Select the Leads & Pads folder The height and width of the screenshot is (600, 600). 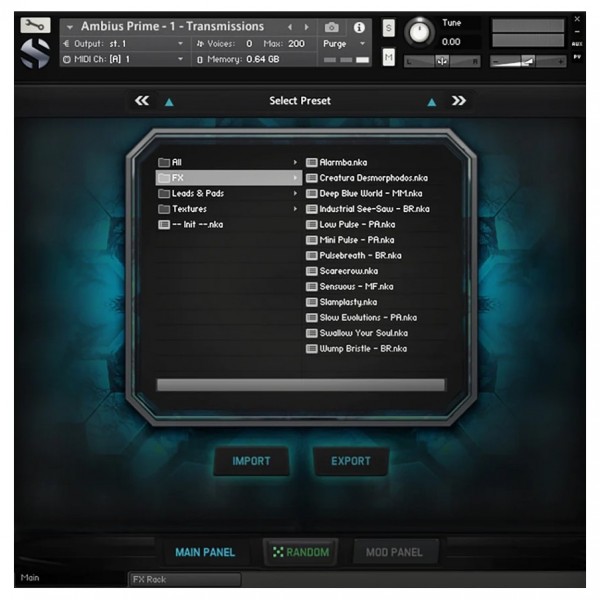229,193
